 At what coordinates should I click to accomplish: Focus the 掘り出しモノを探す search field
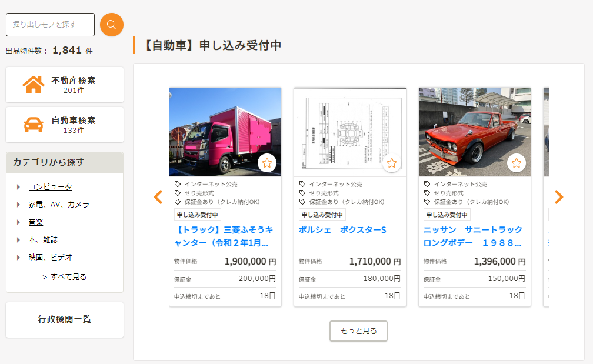click(51, 25)
